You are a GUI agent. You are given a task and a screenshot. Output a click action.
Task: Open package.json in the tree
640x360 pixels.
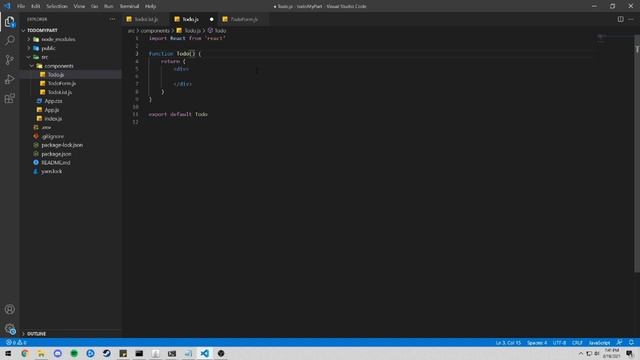tap(56, 154)
